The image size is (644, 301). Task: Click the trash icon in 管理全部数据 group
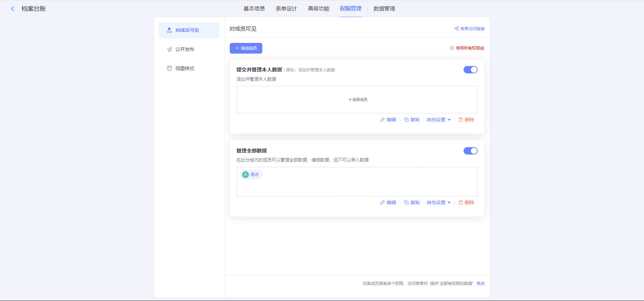point(461,202)
